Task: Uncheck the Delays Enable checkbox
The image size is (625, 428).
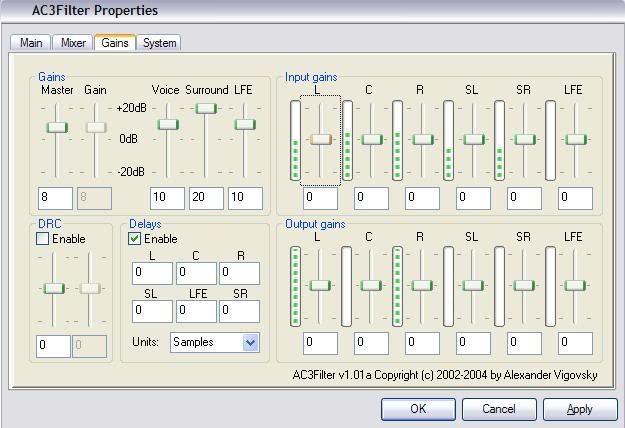Action: pyautogui.click(x=134, y=239)
